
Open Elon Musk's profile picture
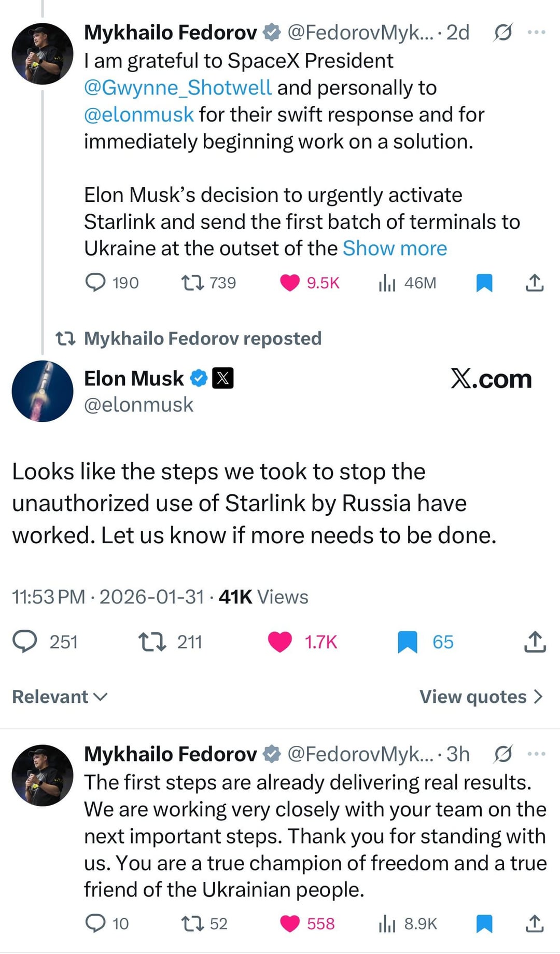(43, 391)
